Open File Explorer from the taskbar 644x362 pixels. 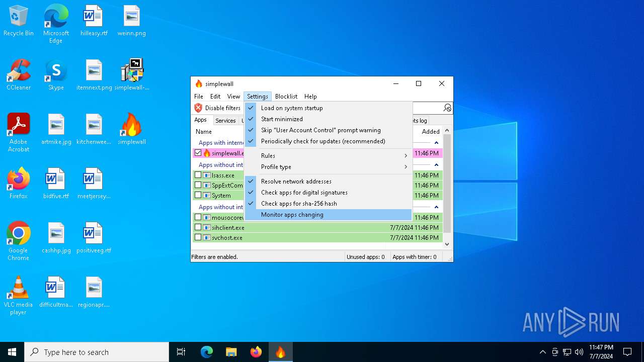pos(231,352)
